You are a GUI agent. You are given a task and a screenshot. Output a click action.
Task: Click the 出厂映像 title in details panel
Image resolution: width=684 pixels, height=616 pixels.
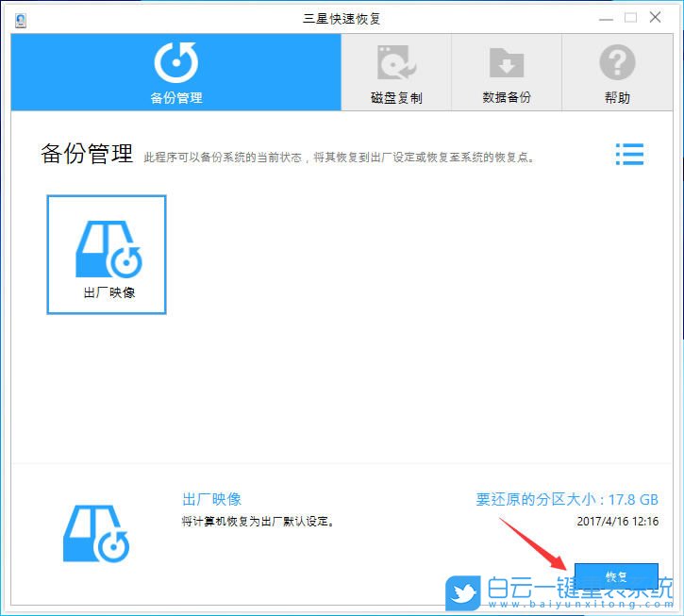[211, 499]
